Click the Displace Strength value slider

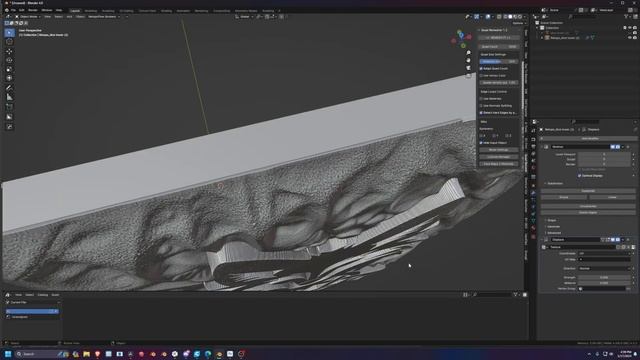click(604, 278)
